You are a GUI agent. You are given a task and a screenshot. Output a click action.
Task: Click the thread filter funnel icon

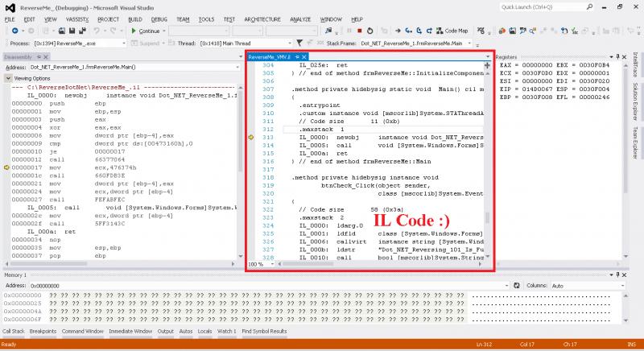pos(299,43)
